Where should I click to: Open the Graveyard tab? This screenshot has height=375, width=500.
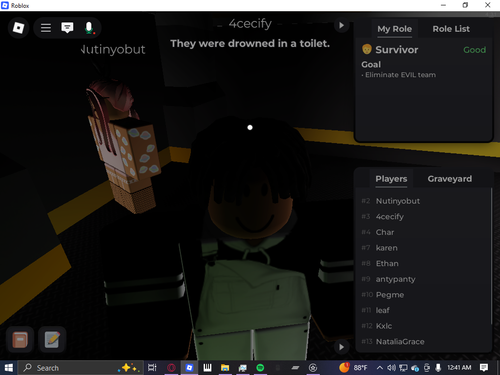pos(450,179)
